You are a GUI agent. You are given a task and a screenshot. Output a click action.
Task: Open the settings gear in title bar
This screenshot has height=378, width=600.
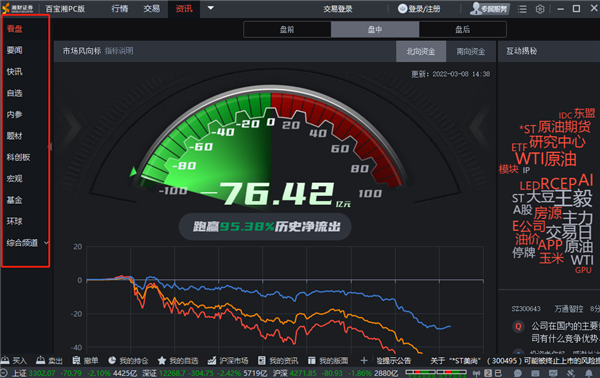coord(540,9)
